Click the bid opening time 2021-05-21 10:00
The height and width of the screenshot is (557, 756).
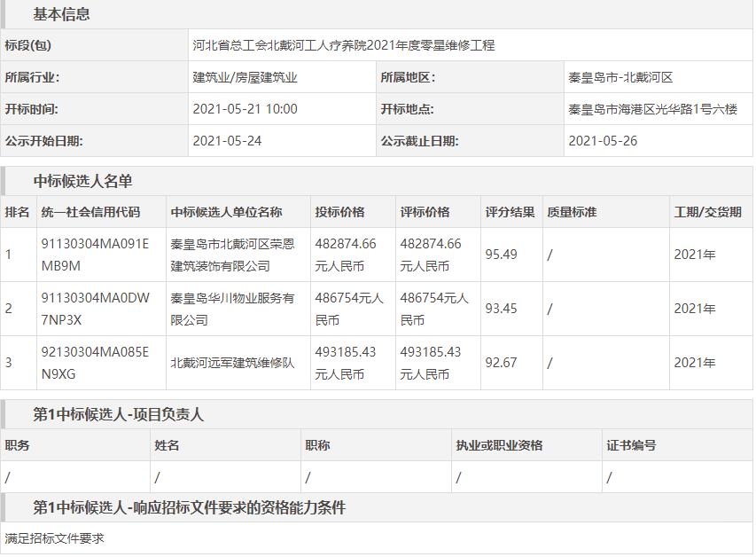245,109
